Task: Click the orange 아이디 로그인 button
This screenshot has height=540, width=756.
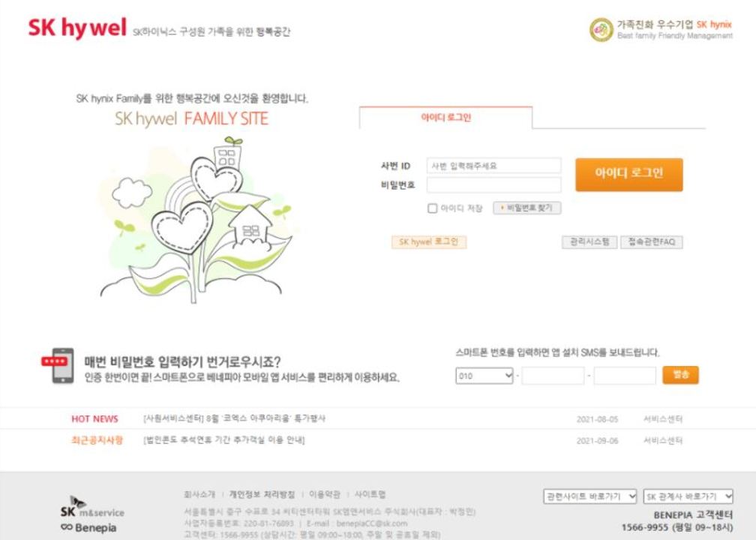Action: [628, 175]
